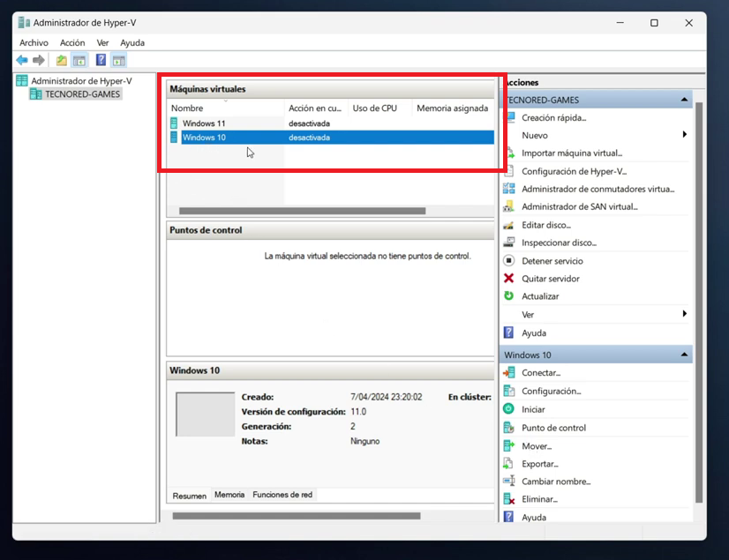Click the green Iniciar power icon
This screenshot has width=729, height=560.
coord(509,409)
